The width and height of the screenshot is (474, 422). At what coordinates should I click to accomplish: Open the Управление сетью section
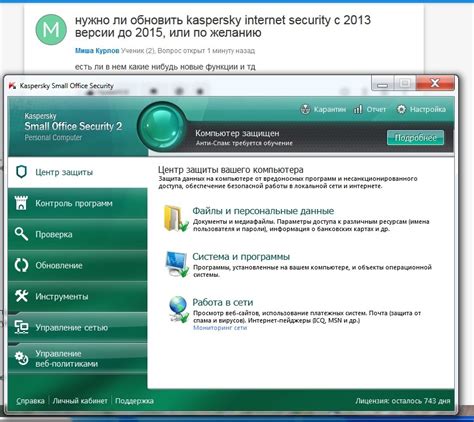(77, 327)
